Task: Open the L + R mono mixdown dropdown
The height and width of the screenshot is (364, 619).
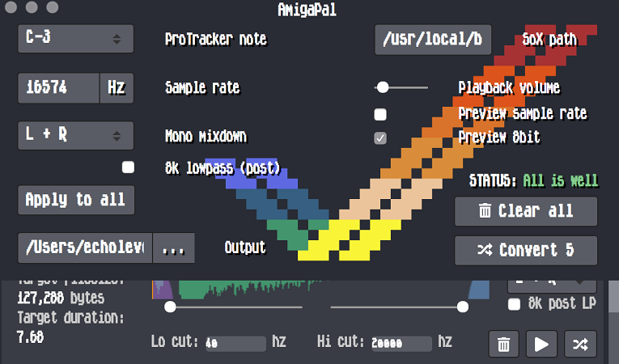Action: coord(75,135)
